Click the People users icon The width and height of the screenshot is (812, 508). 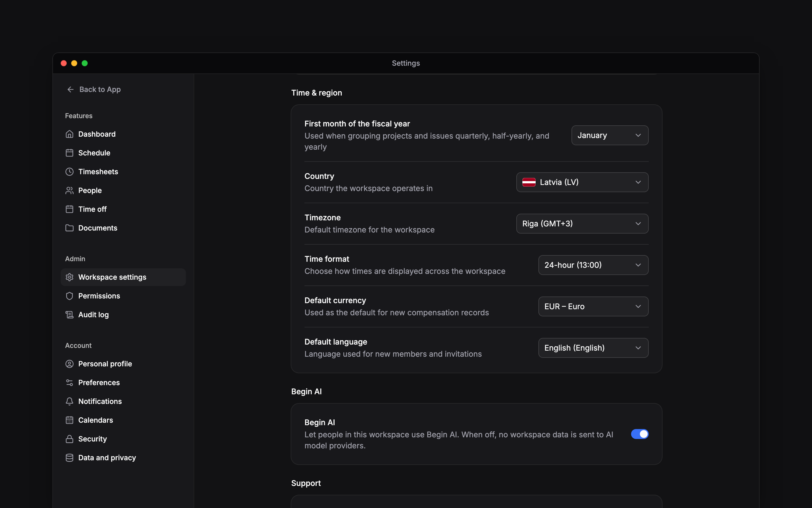coord(70,190)
